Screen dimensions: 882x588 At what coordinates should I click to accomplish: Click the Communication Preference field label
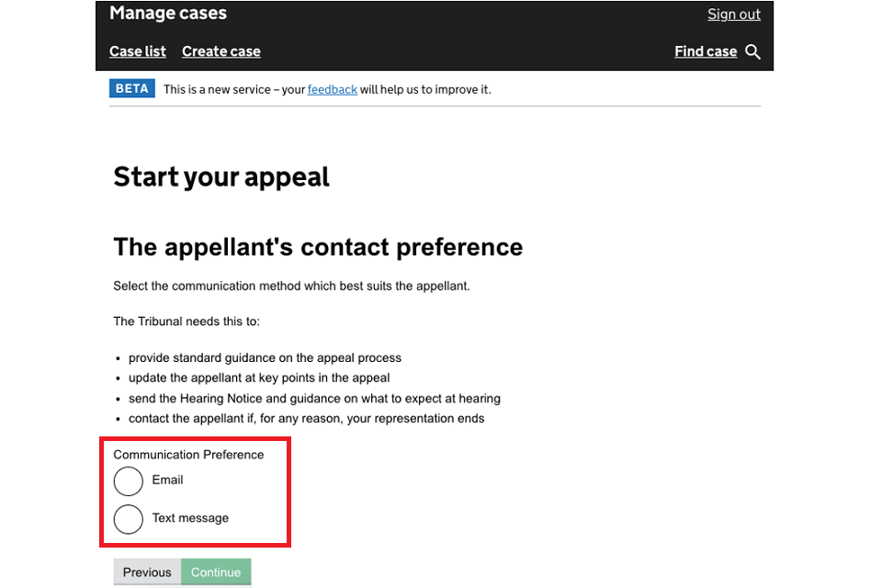(188, 455)
